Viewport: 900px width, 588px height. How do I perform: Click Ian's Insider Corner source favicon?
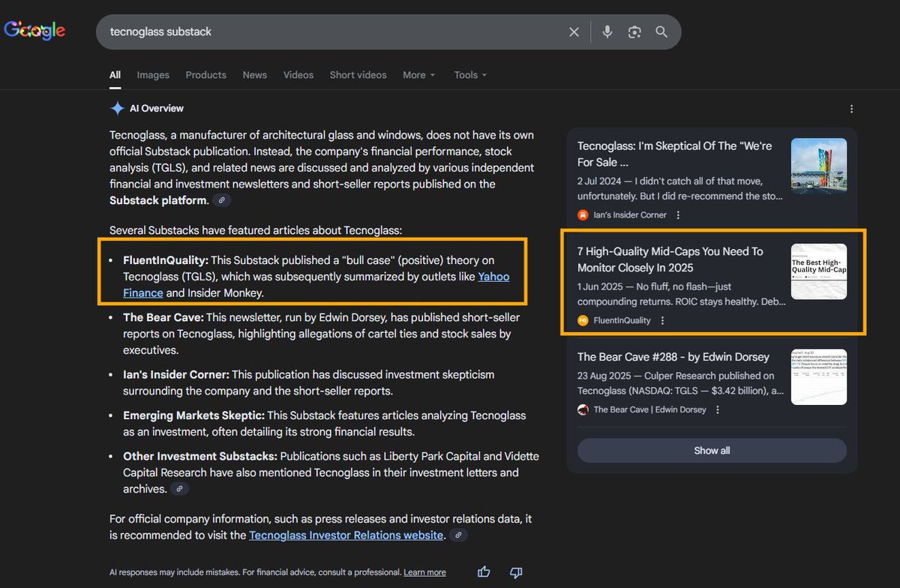[583, 215]
